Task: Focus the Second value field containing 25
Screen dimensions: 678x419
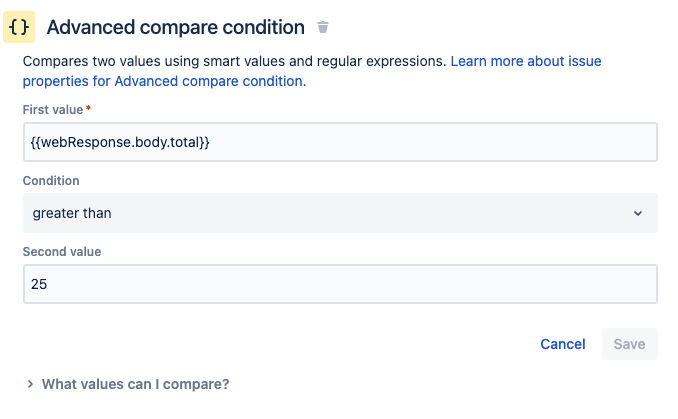Action: pyautogui.click(x=340, y=284)
